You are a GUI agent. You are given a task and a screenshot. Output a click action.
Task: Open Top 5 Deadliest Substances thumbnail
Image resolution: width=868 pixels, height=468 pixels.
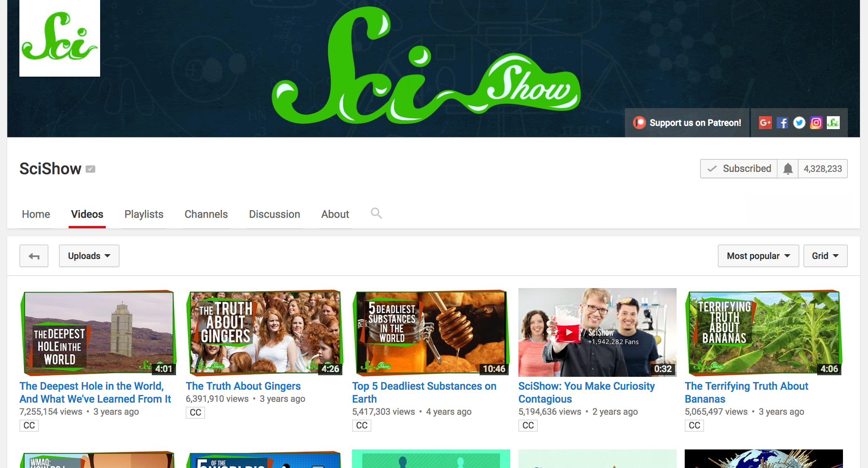click(430, 332)
